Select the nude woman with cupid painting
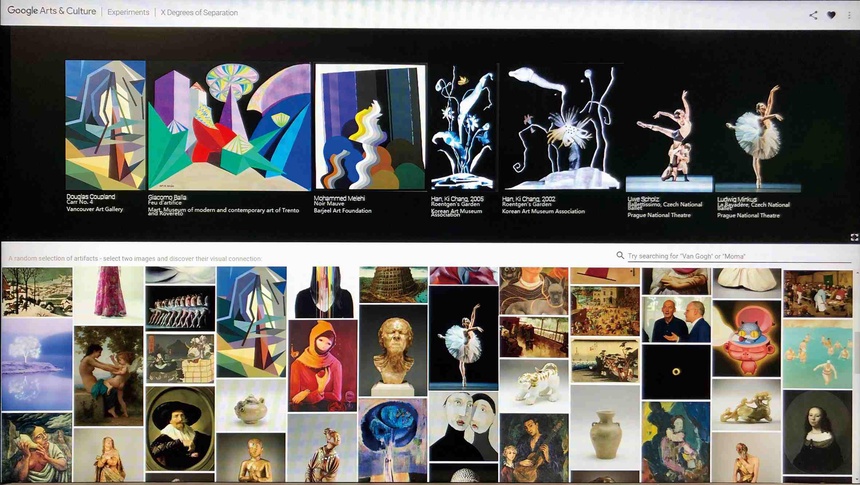Viewport: 860px width, 485px height. (109, 376)
